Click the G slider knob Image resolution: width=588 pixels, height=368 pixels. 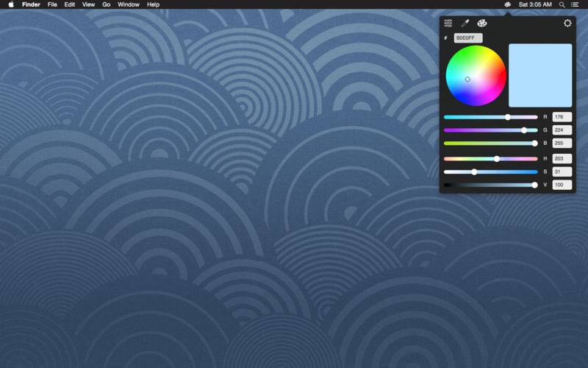(524, 130)
